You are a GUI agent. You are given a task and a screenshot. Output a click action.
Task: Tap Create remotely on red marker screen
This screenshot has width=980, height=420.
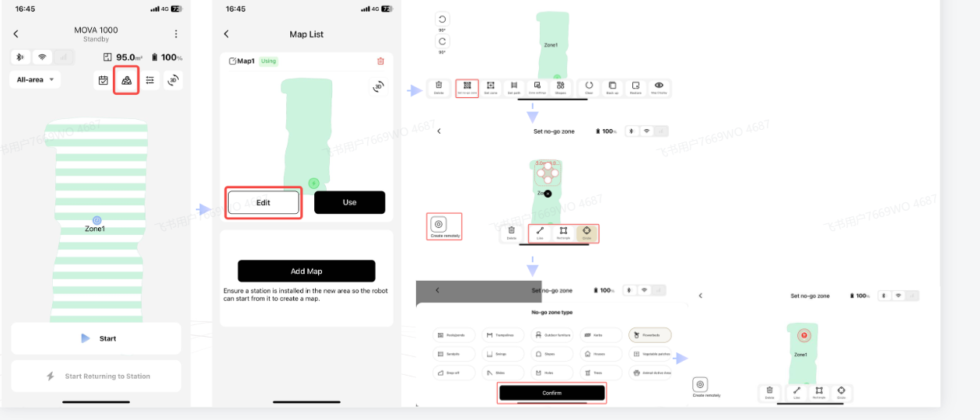pos(700,387)
